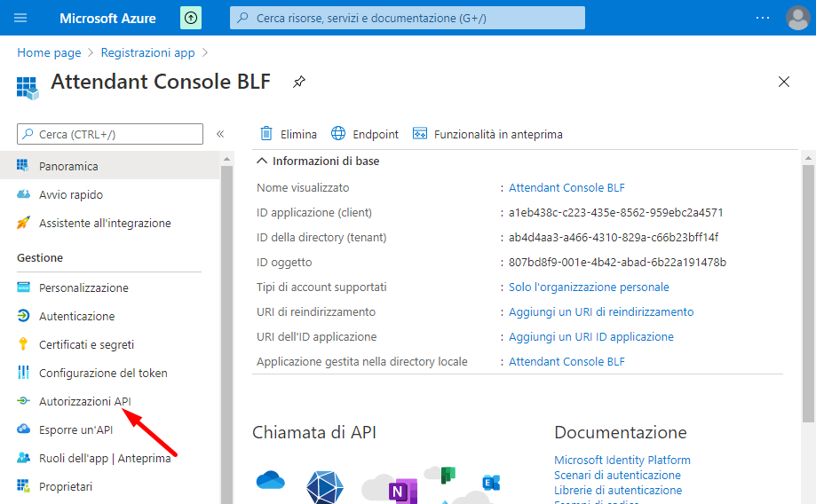Click the blue polyhedron Graph icon
Image resolution: width=816 pixels, height=504 pixels.
coord(325,487)
